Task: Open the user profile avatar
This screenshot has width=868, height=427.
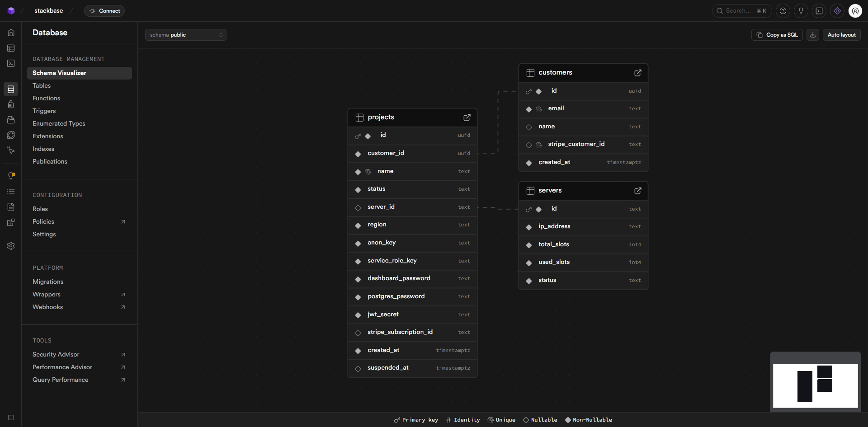Action: [855, 11]
